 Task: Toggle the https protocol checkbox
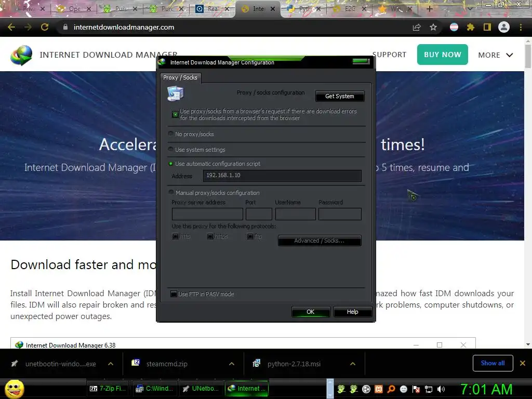[210, 236]
